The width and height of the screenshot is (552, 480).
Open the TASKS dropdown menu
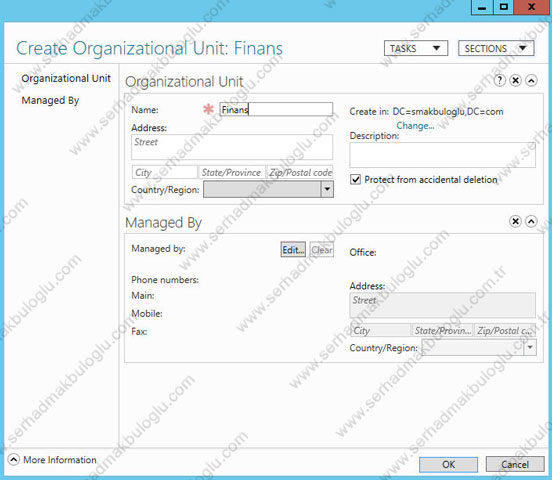(x=416, y=48)
